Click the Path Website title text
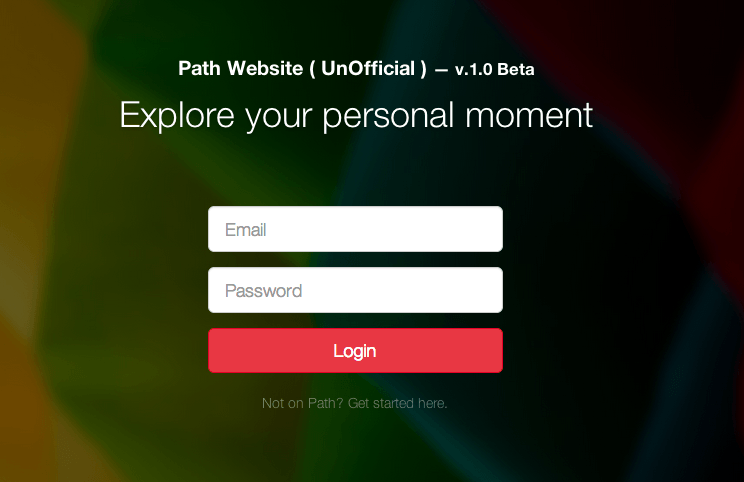 click(x=241, y=68)
